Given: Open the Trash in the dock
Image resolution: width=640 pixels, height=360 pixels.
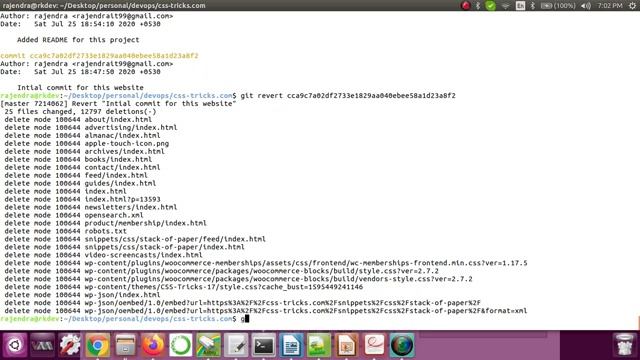Looking at the screenshot, I should click(x=624, y=345).
